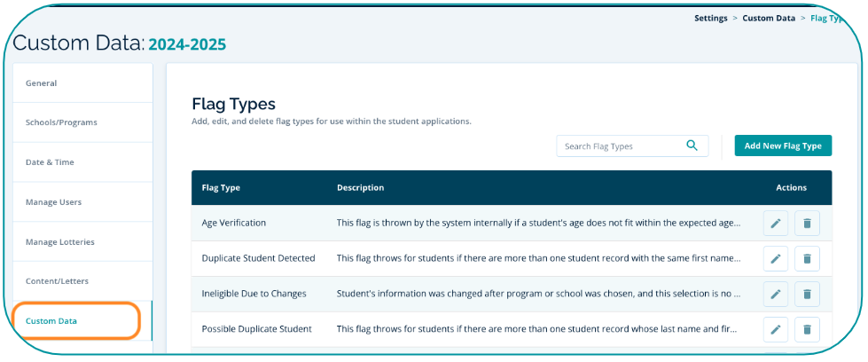Edit the Duplicate Student Detected flag
The image size is (868, 362).
point(776,259)
